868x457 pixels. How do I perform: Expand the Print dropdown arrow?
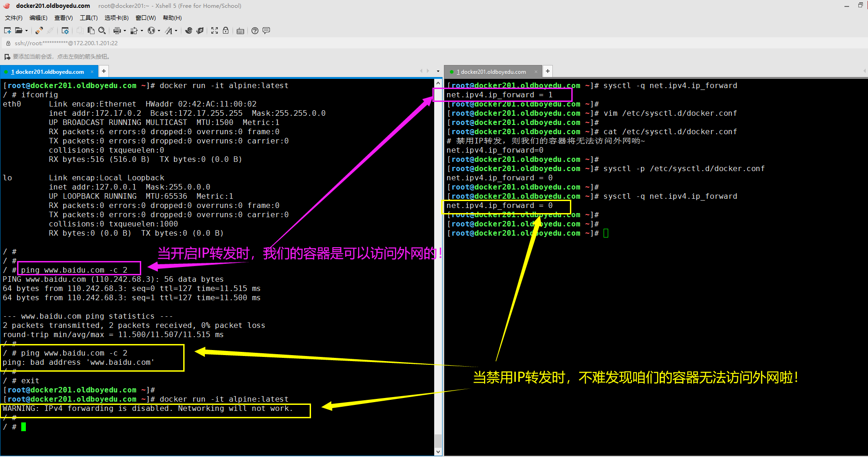[125, 31]
